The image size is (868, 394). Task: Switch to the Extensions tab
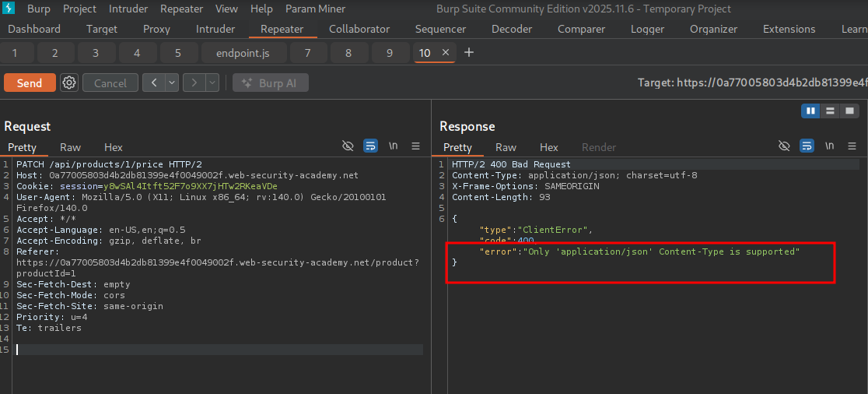click(789, 30)
